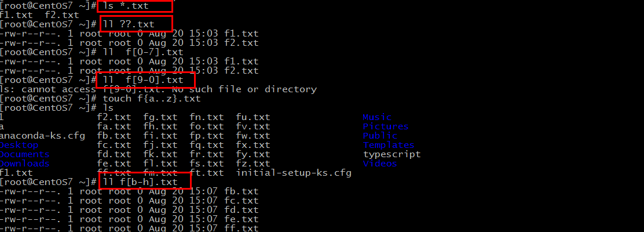
Task: Click the blue Downloads directory entry
Action: (x=25, y=164)
